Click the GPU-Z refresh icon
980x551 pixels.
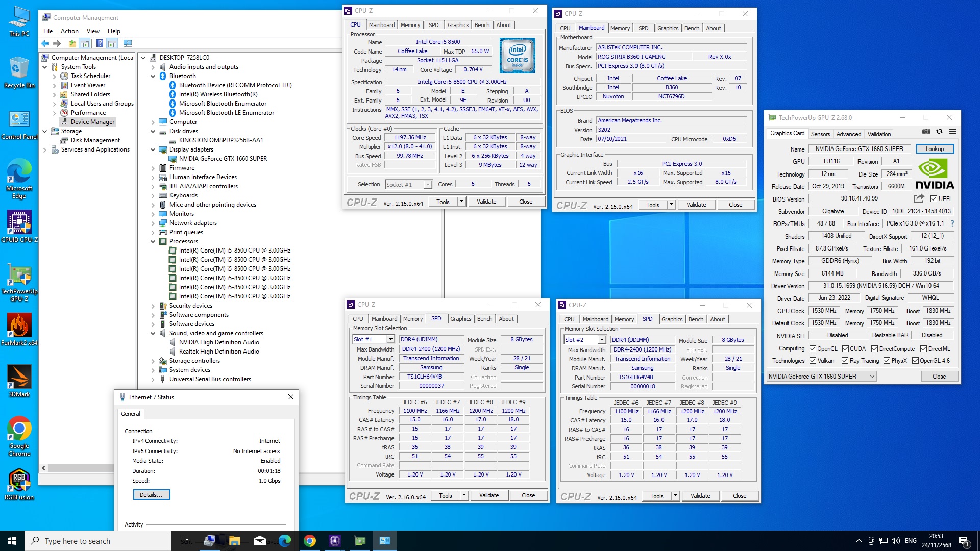pos(939,132)
